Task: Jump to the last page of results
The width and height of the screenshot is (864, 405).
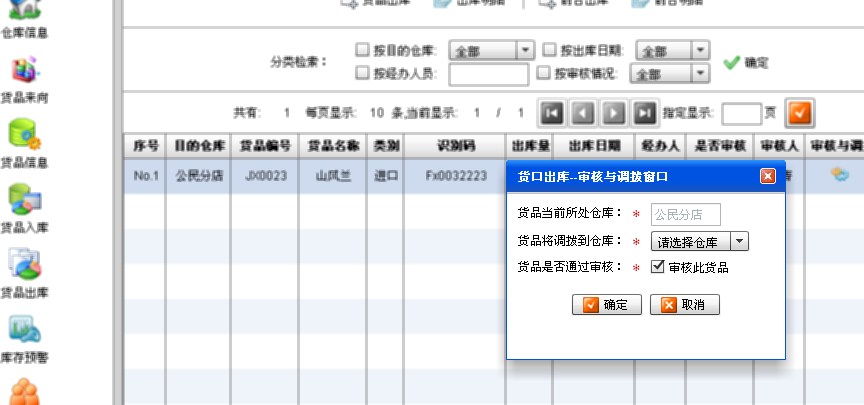Action: coord(644,114)
